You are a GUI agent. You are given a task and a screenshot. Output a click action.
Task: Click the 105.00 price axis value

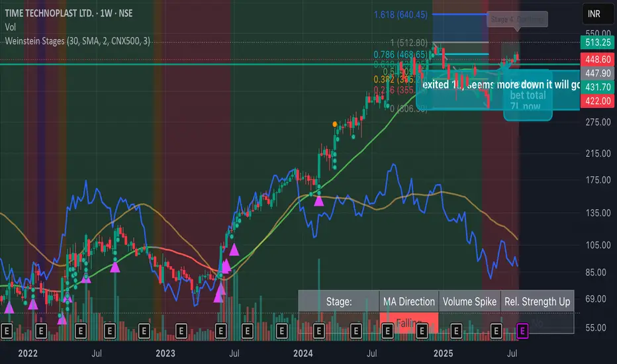point(598,245)
